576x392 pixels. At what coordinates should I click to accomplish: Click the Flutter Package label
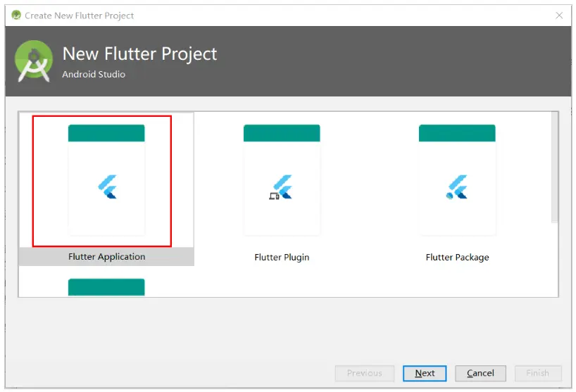coord(457,258)
